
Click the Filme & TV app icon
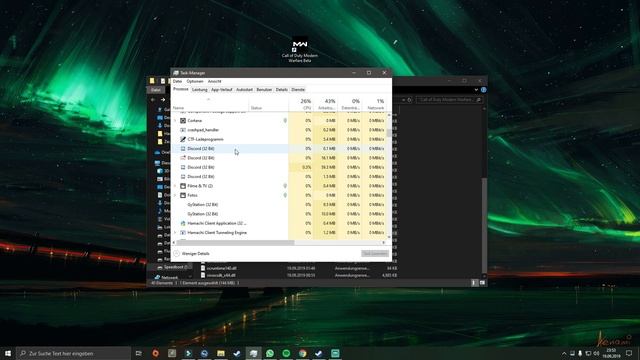pos(183,186)
